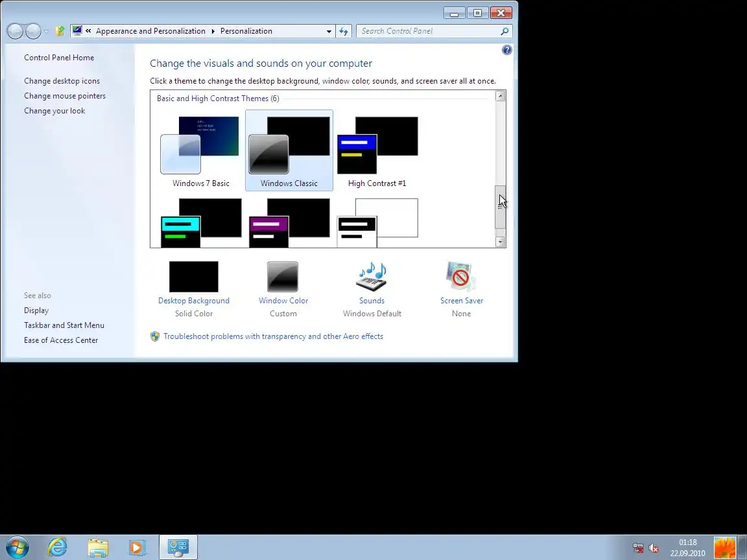Click the folder icon with the green arrow
This screenshot has width=747, height=560.
click(x=60, y=31)
